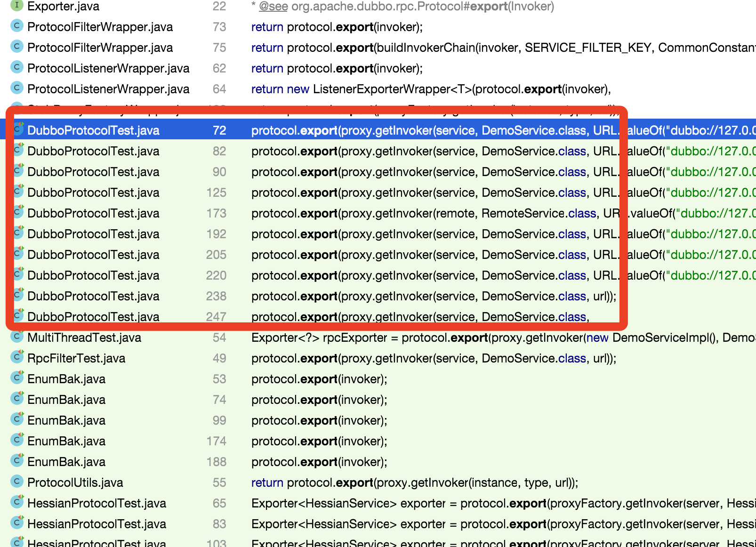Click test icon of HessianProtocolTest.java line 65
The height and width of the screenshot is (547, 756).
[17, 502]
